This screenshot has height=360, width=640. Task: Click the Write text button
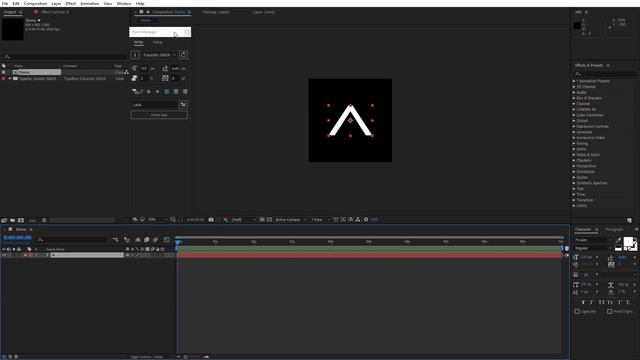click(x=159, y=115)
